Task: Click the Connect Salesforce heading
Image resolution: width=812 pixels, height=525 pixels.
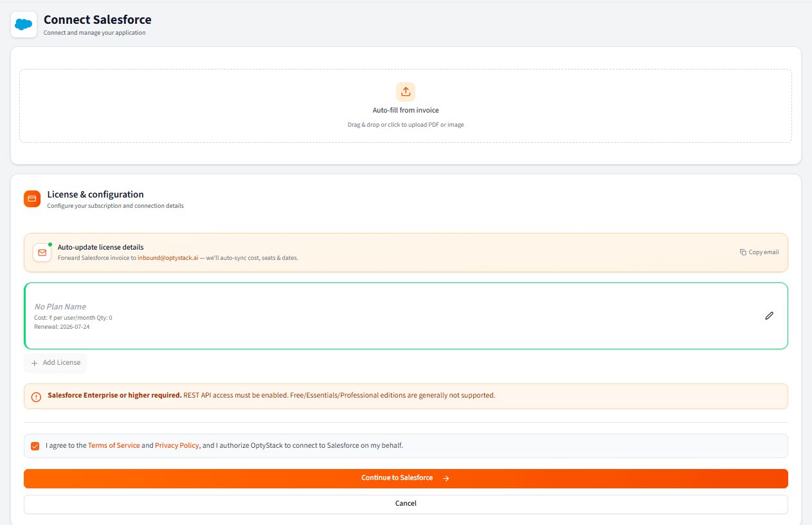Action: (x=98, y=20)
